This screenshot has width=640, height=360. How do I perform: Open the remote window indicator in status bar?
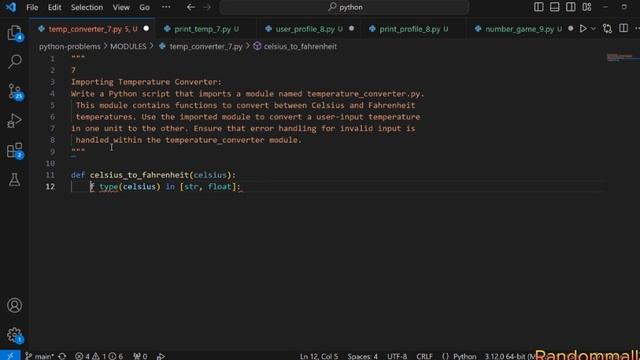point(10,356)
